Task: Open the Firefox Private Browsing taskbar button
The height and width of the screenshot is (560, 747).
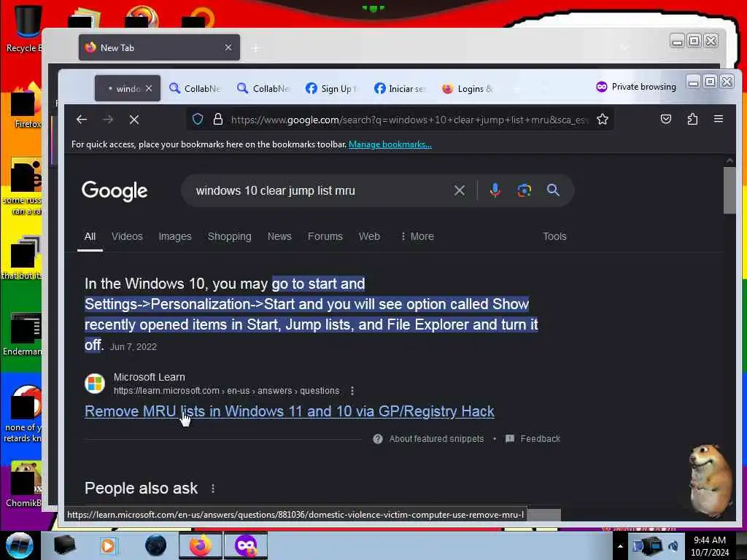Action: click(x=245, y=545)
